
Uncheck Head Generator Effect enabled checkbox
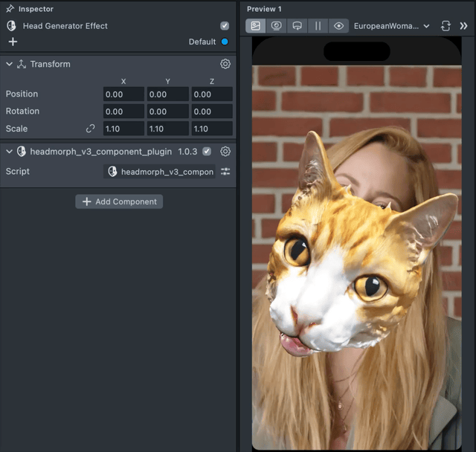point(225,26)
